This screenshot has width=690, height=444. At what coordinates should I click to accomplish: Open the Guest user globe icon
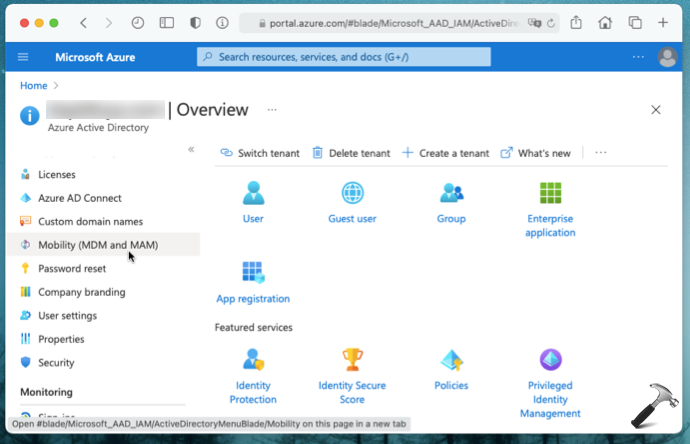[352, 193]
